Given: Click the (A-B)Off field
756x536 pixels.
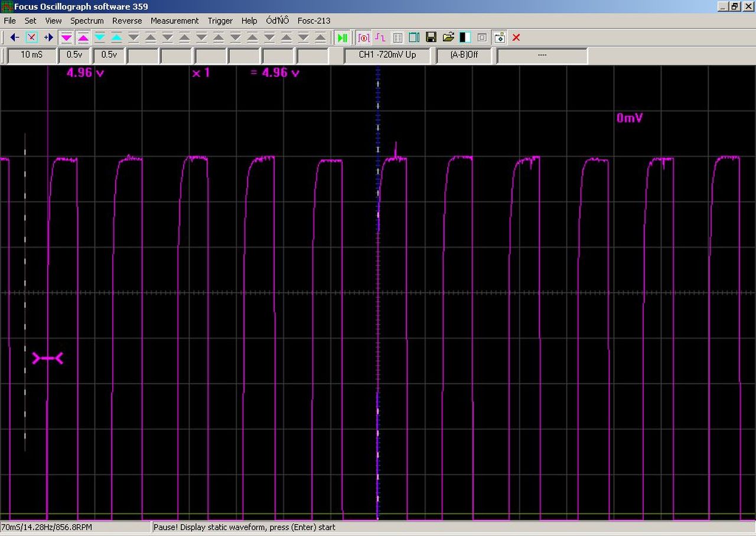Looking at the screenshot, I should pos(464,55).
